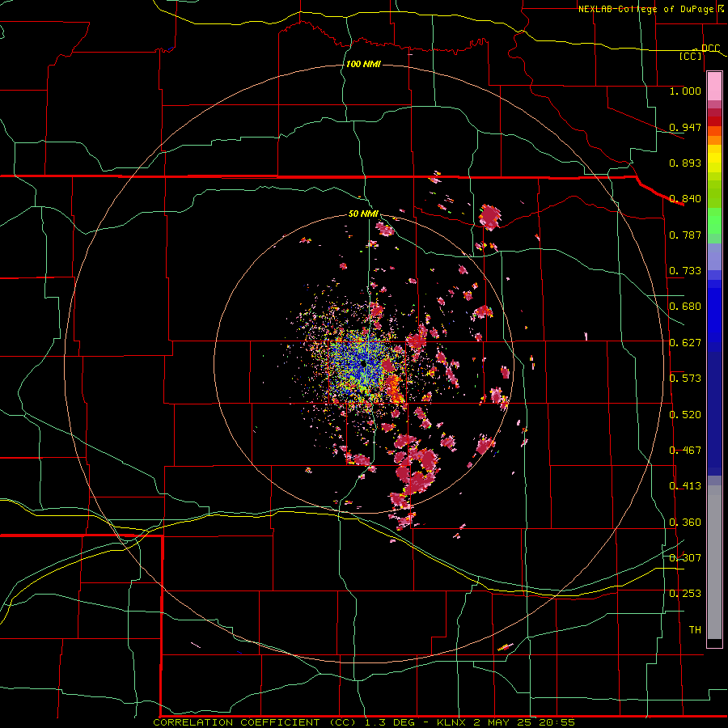Select the 0.520 value on color scale

pos(685,415)
